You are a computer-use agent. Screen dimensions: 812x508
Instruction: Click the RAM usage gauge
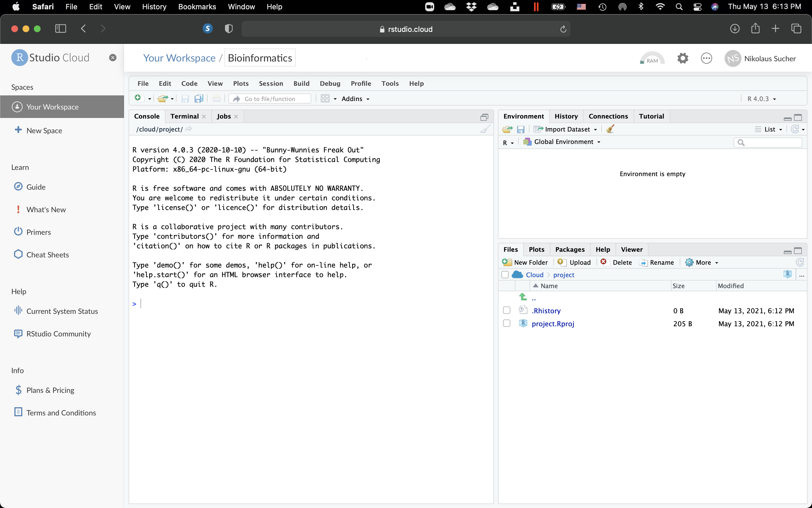point(652,58)
